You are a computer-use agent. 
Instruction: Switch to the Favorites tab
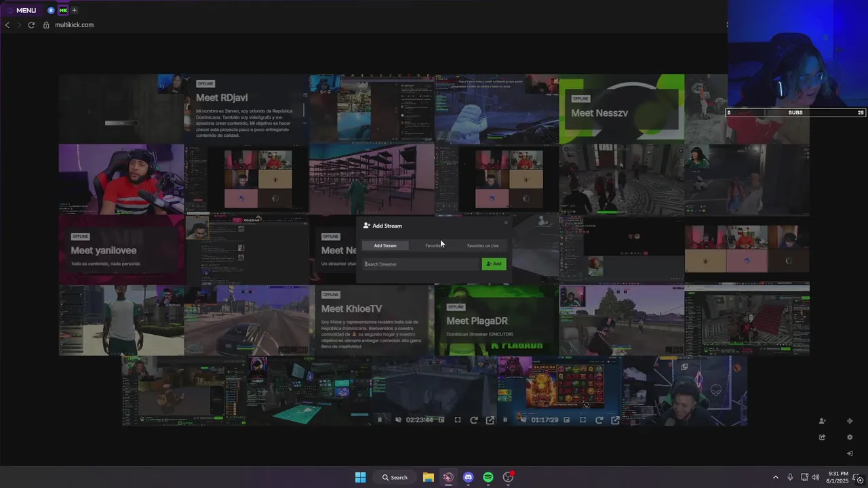point(435,245)
